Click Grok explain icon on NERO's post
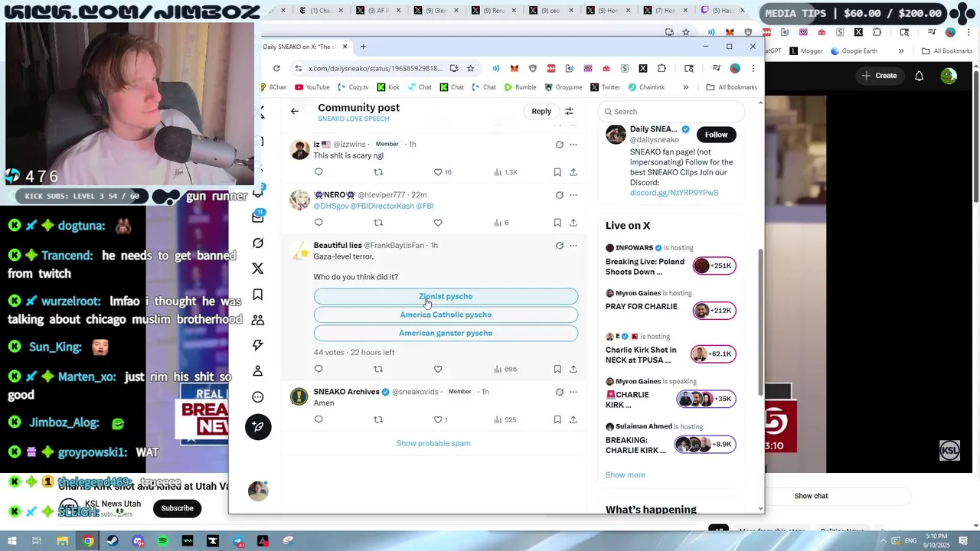Viewport: 980px width, 551px height. coord(560,195)
